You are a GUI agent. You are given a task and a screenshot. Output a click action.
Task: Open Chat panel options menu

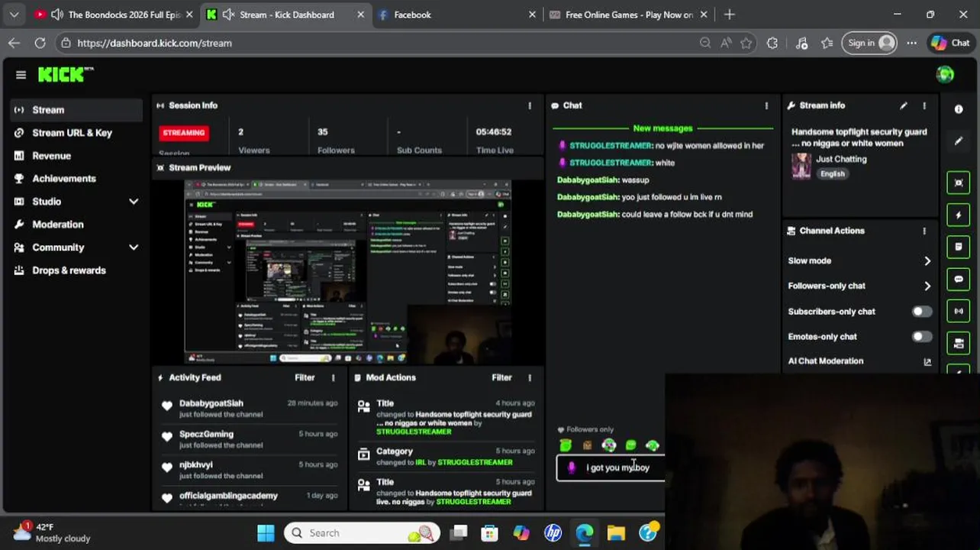tap(767, 105)
